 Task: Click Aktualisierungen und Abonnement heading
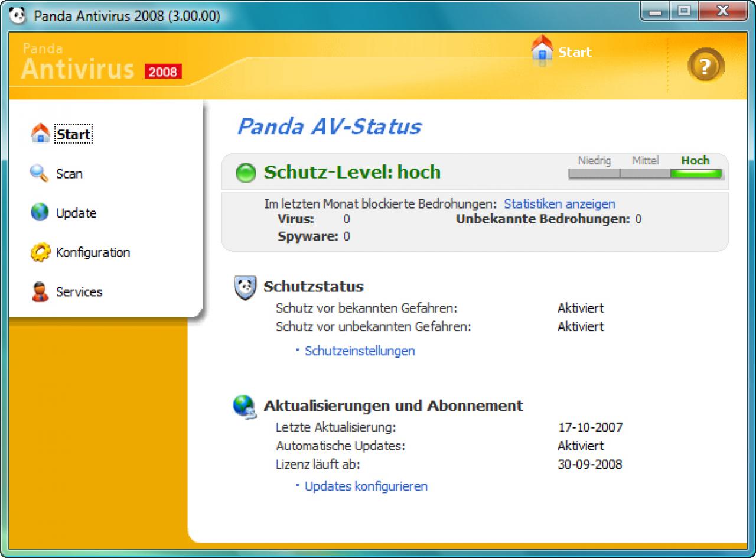[x=393, y=406]
